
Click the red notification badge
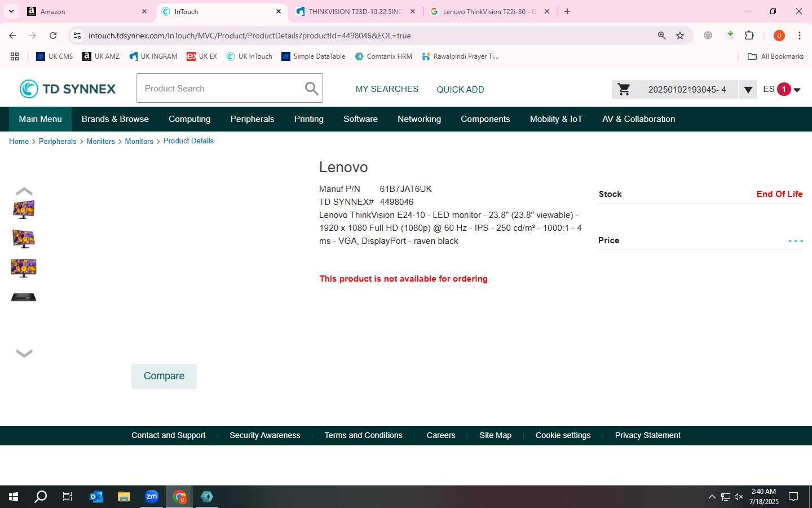(x=784, y=89)
